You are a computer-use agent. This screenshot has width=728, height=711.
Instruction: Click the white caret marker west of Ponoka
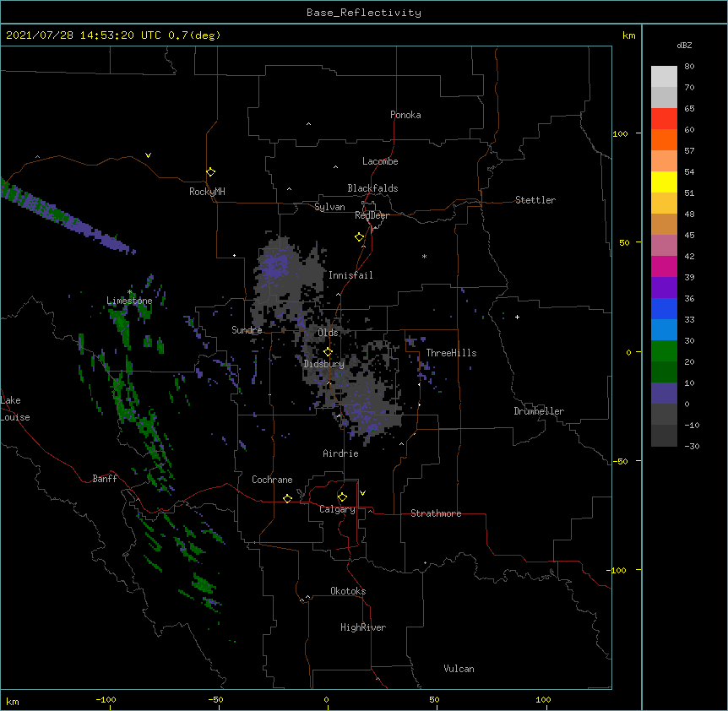click(309, 124)
